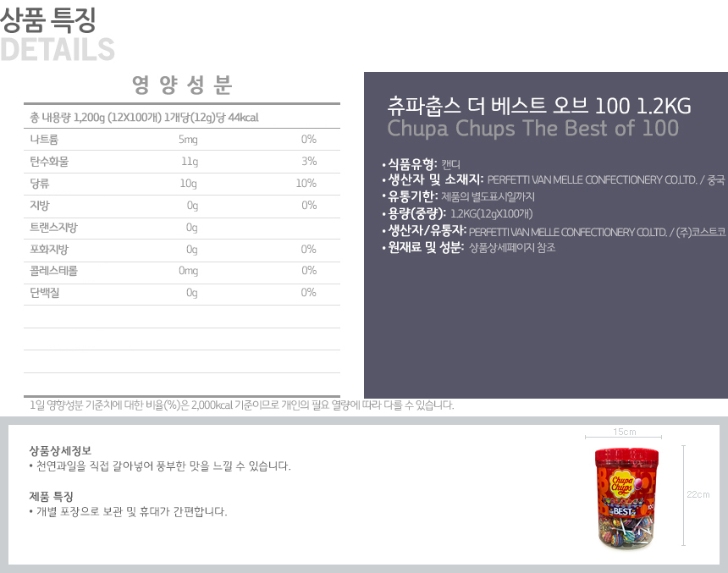728x573 pixels.
Task: Select the 22cm height dimension label
Action: click(698, 494)
